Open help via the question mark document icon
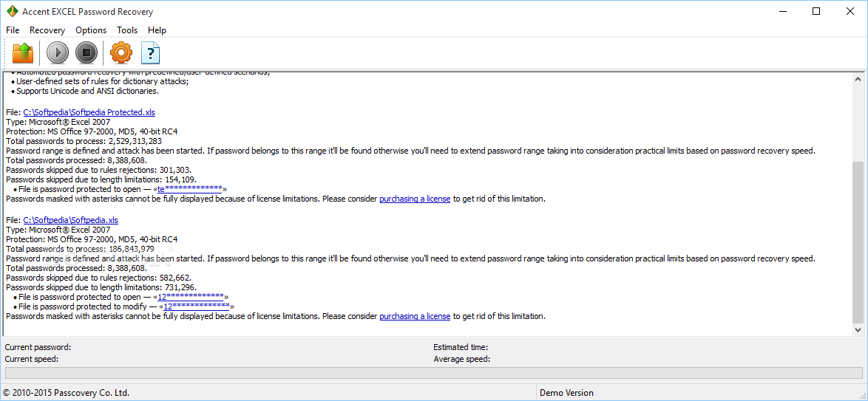Image resolution: width=868 pixels, height=401 pixels. click(151, 53)
